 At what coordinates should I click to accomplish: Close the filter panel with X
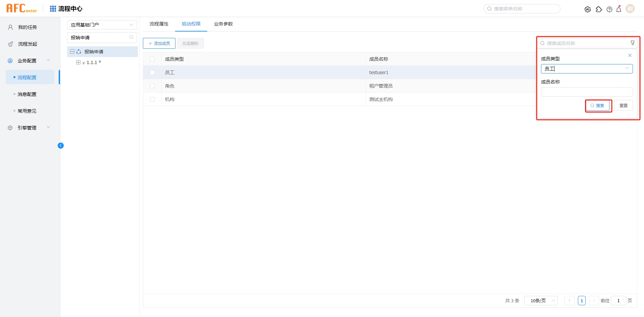coord(630,55)
